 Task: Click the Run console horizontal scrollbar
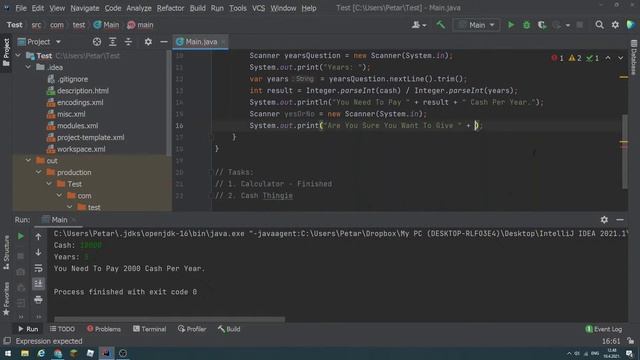170,319
